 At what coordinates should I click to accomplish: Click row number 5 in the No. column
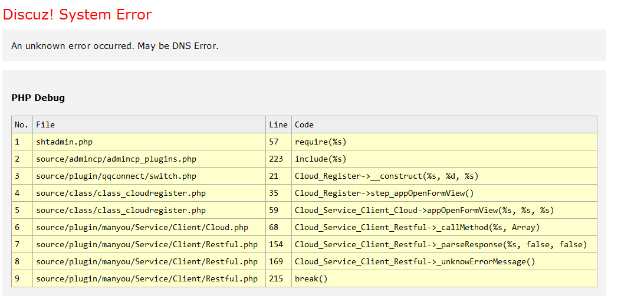coord(17,211)
